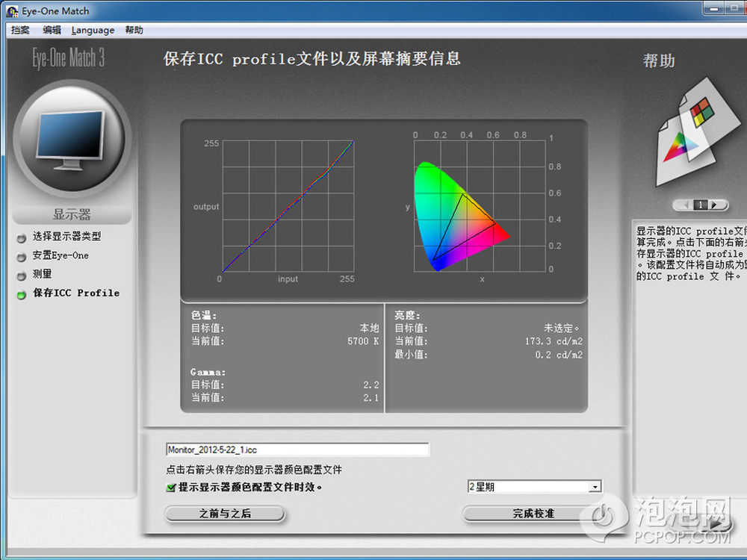This screenshot has width=747, height=560.
Task: Click the 完成校准 button
Action: (533, 514)
